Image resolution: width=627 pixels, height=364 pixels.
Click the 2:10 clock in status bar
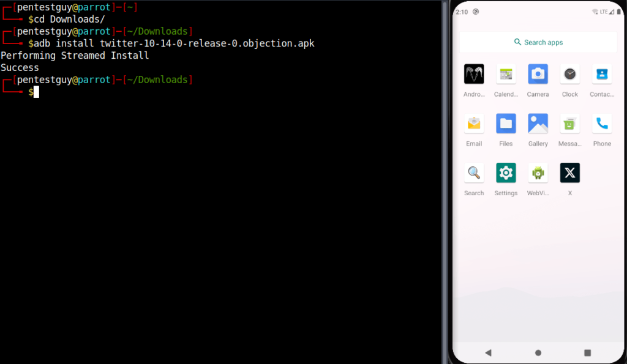(462, 12)
